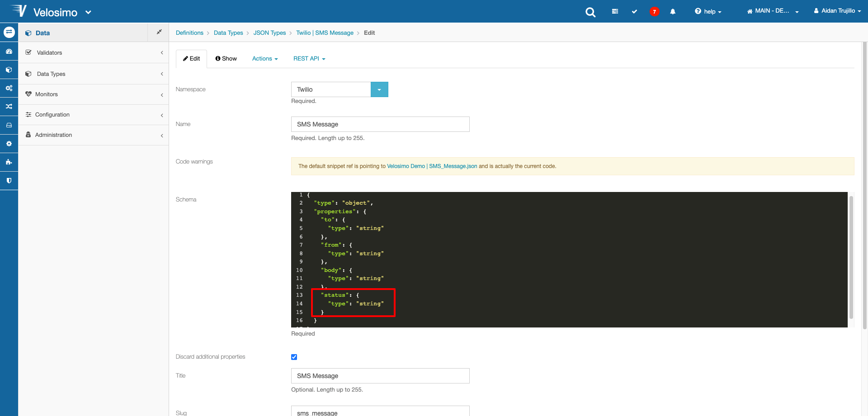Open the shield security sidebar icon
Viewport: 868px width, 416px height.
9,180
